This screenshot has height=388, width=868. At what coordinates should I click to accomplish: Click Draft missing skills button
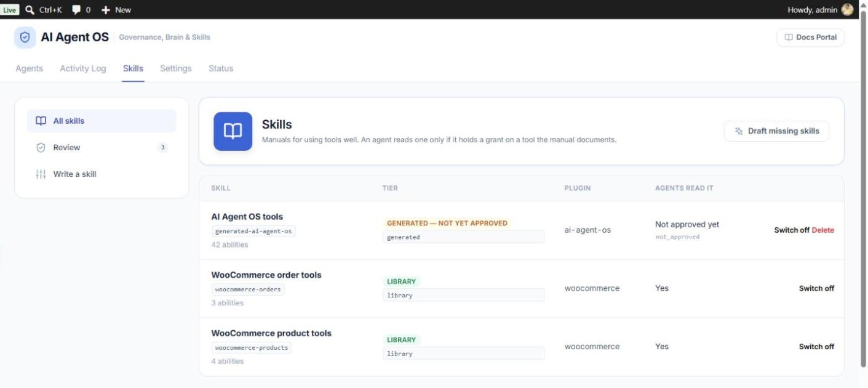pos(776,131)
